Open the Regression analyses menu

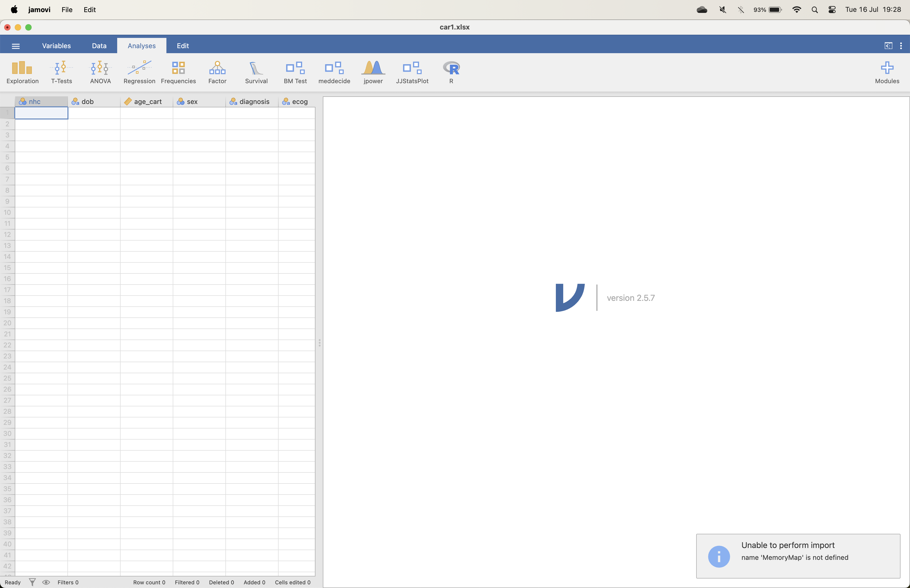139,72
